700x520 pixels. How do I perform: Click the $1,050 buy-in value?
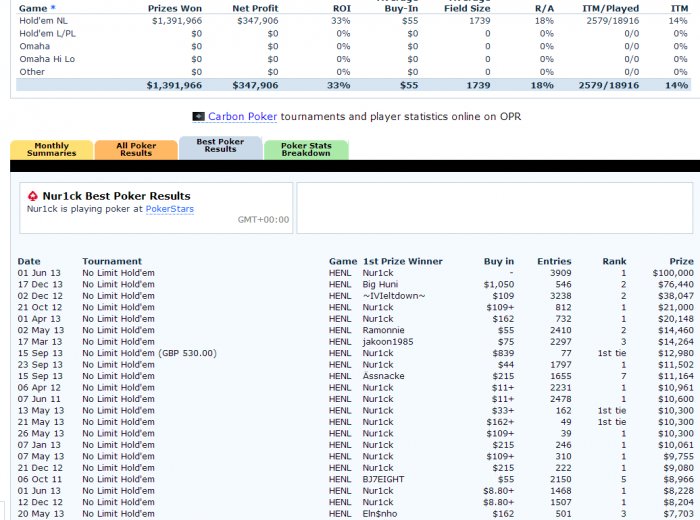(x=499, y=284)
